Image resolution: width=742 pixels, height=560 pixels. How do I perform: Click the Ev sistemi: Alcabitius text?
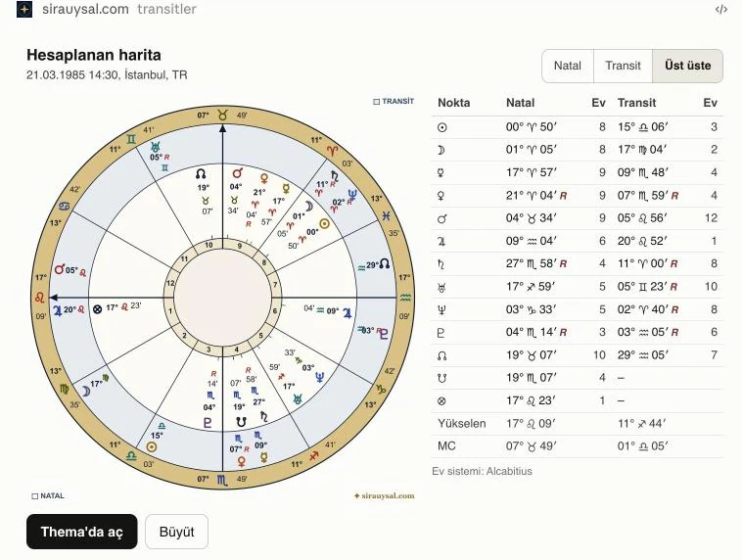[x=482, y=471]
